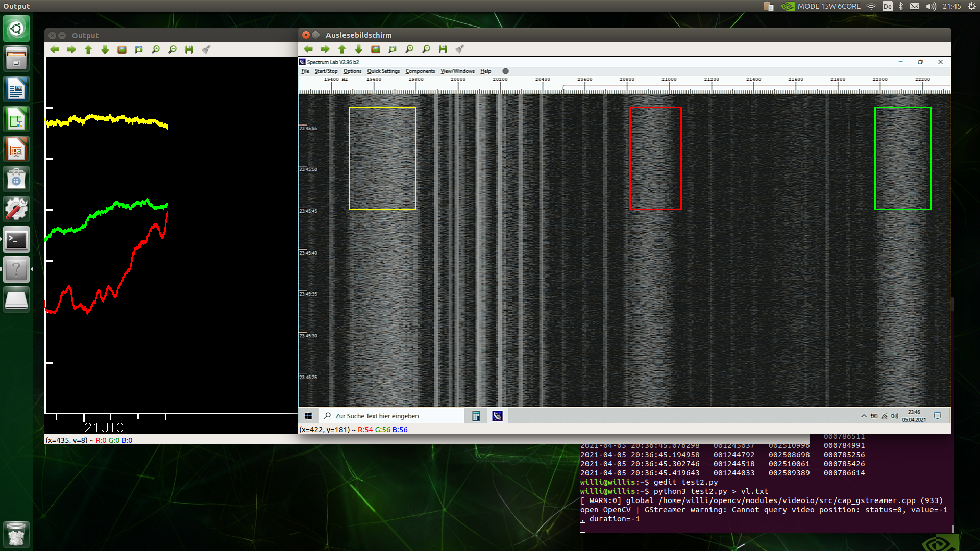Screen dimensions: 980x551
Task: Click the "python3 test2.py > vl.txt" command
Action: (711, 491)
